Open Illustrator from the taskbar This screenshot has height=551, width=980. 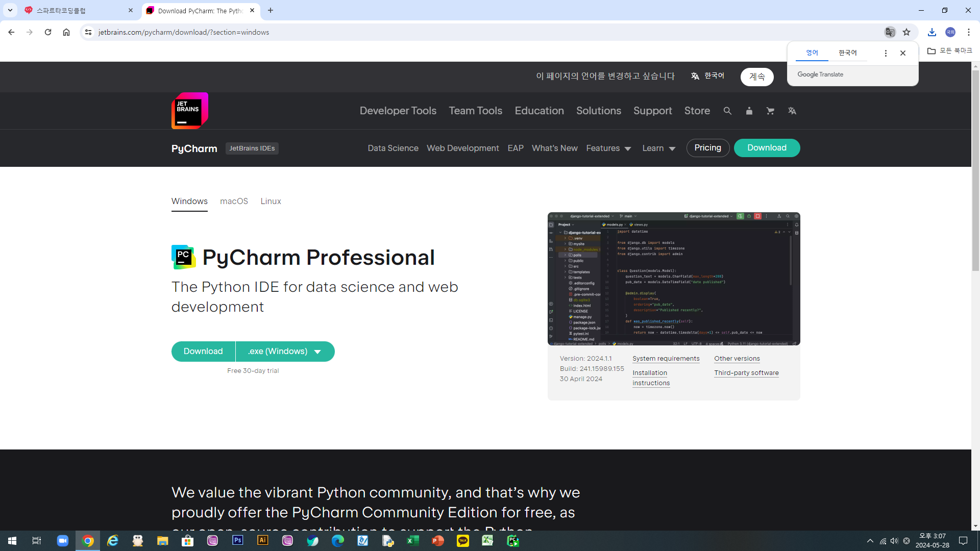click(263, 541)
